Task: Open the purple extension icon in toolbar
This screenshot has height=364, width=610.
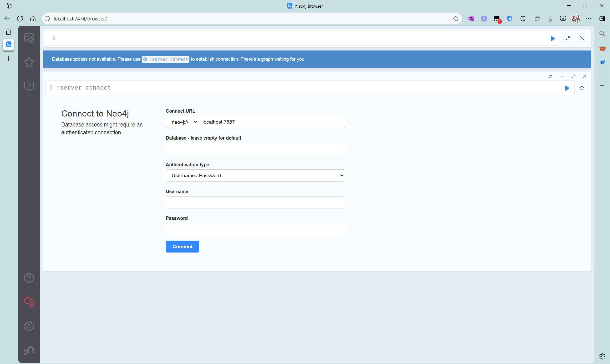Action: pyautogui.click(x=484, y=19)
